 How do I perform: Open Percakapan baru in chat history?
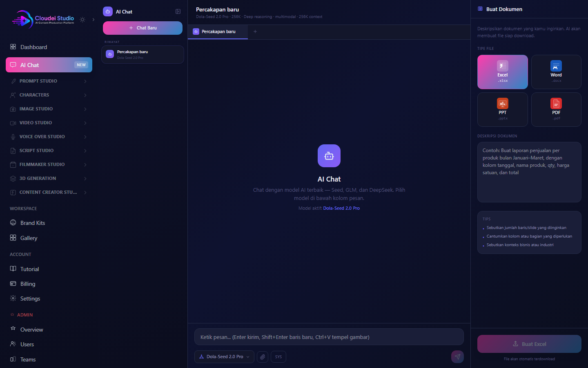click(143, 54)
